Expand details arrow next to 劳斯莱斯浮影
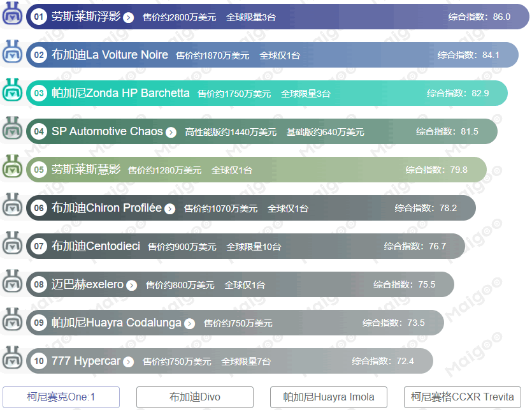This screenshot has width=532, height=410. coord(129,17)
